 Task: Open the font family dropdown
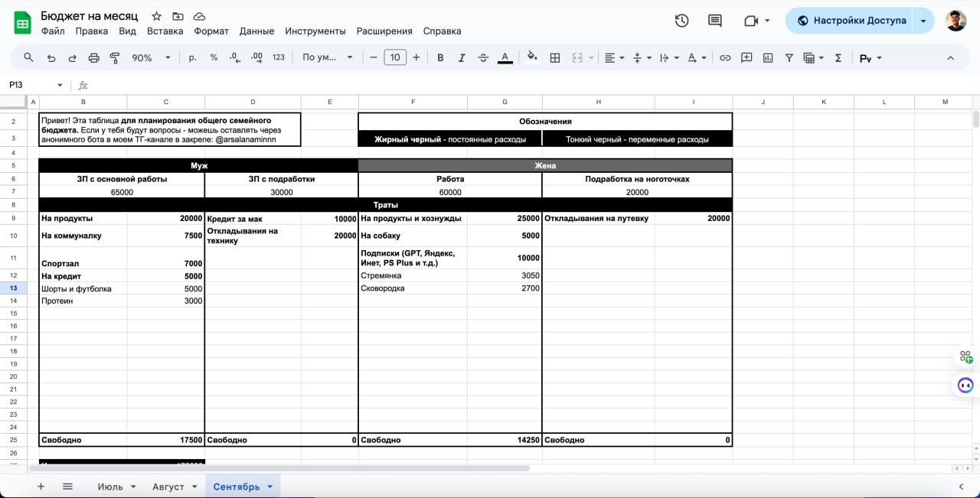coord(328,57)
